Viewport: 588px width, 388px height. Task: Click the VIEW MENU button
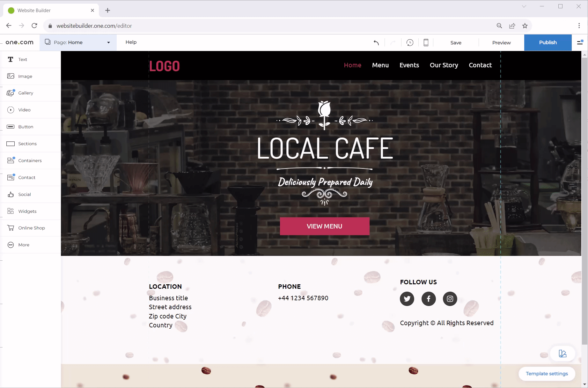tap(325, 226)
